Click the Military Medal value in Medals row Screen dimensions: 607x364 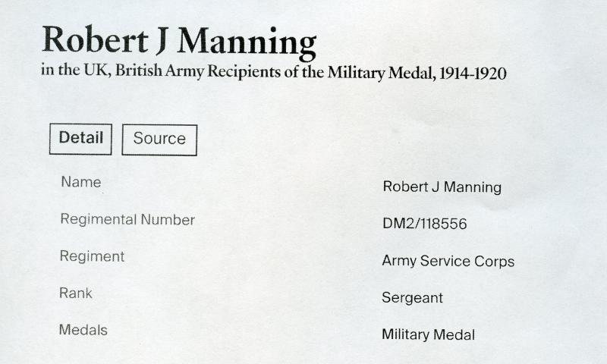(428, 334)
